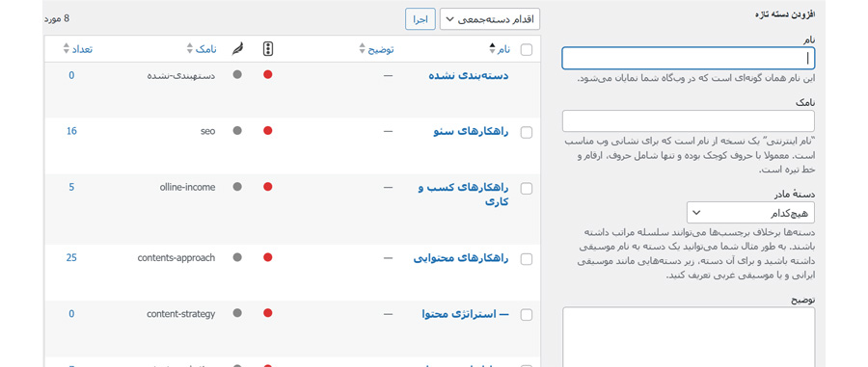Sort table by the تعداد column

(x=77, y=49)
